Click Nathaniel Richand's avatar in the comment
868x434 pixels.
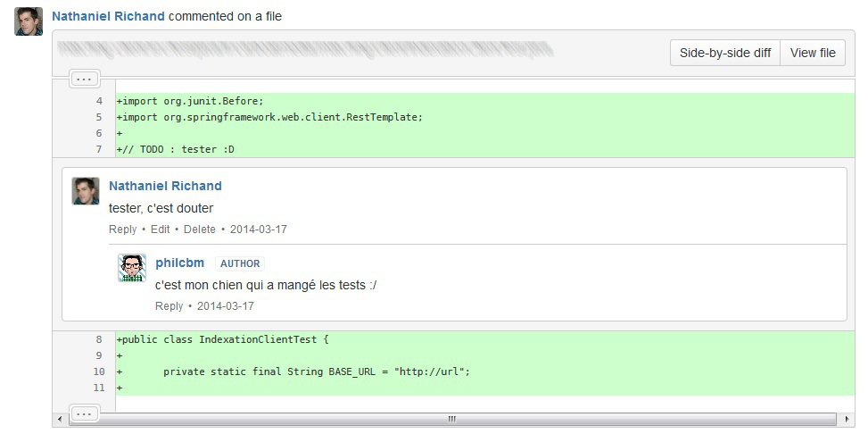[x=86, y=191]
